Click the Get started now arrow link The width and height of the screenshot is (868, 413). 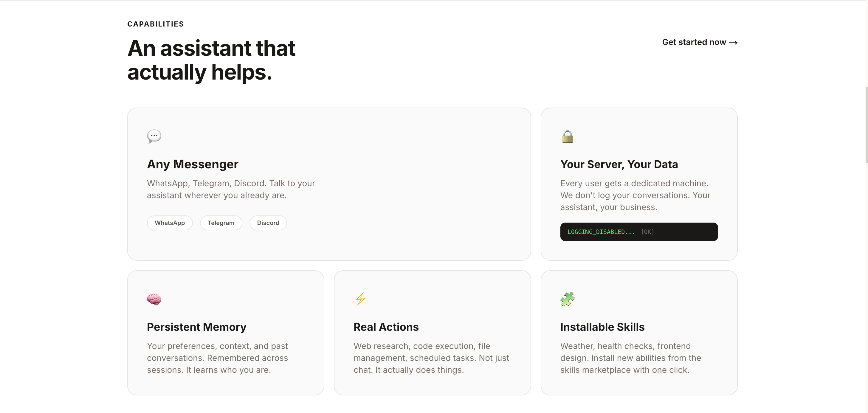(x=700, y=42)
